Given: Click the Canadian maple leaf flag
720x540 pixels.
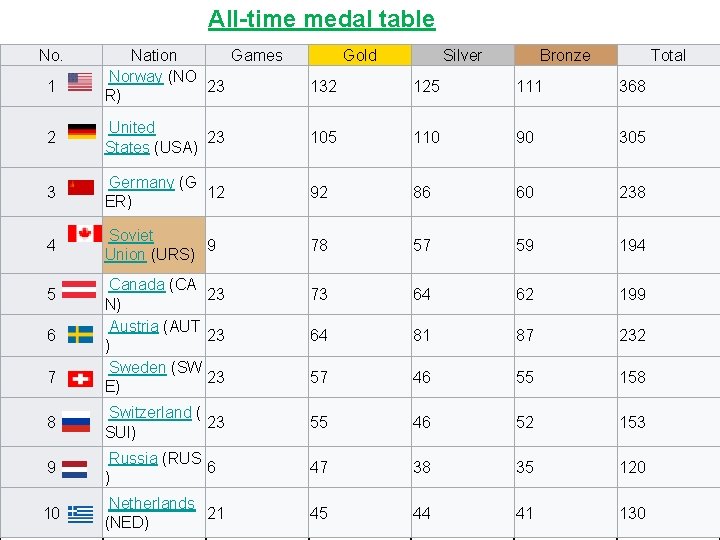Looking at the screenshot, I should point(85,234).
